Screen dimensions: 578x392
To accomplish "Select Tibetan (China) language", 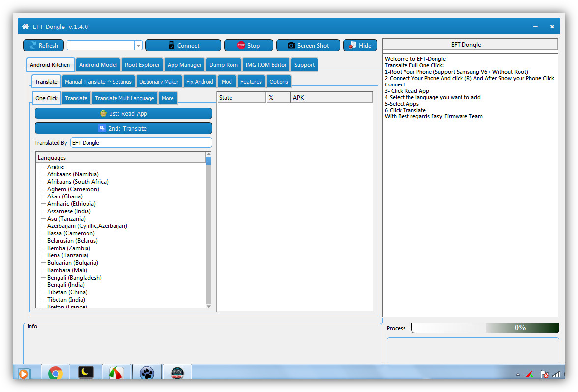I will [x=67, y=292].
